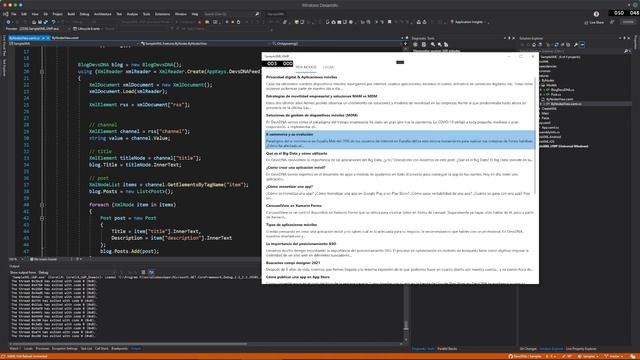Open Application Insights toolbar item

point(469,22)
